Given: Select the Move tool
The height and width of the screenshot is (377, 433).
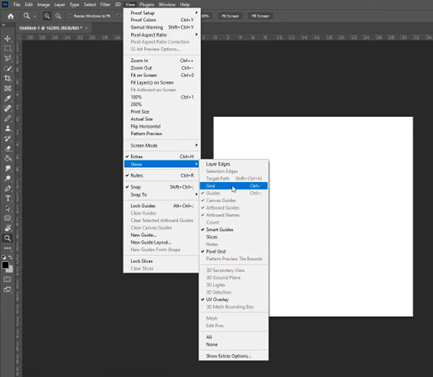Looking at the screenshot, I should pos(7,39).
